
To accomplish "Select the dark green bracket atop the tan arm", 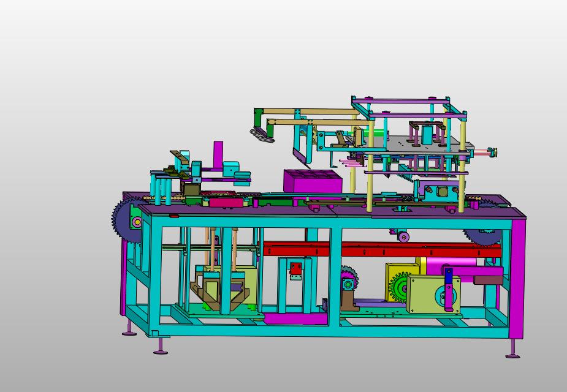I will click(259, 118).
